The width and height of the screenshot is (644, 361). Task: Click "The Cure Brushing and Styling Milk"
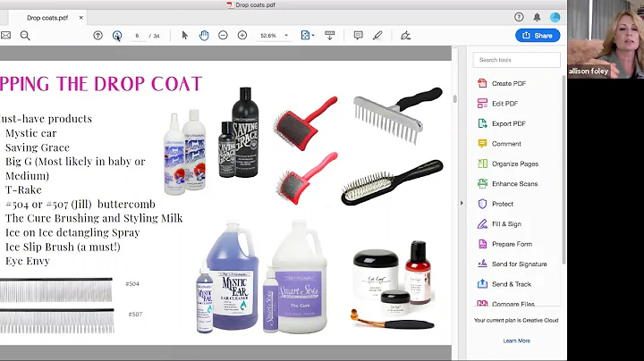(x=94, y=218)
